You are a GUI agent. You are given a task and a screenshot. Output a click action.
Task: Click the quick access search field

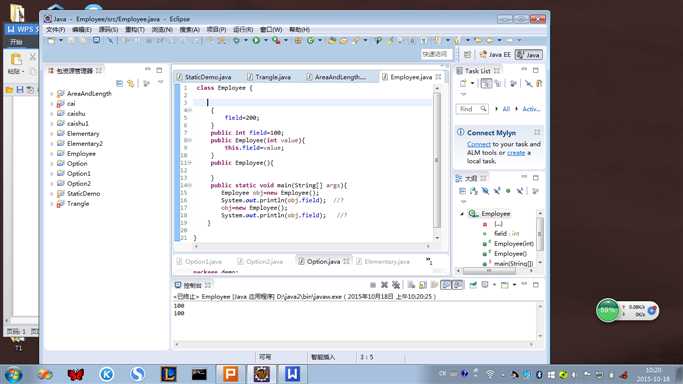coord(437,54)
